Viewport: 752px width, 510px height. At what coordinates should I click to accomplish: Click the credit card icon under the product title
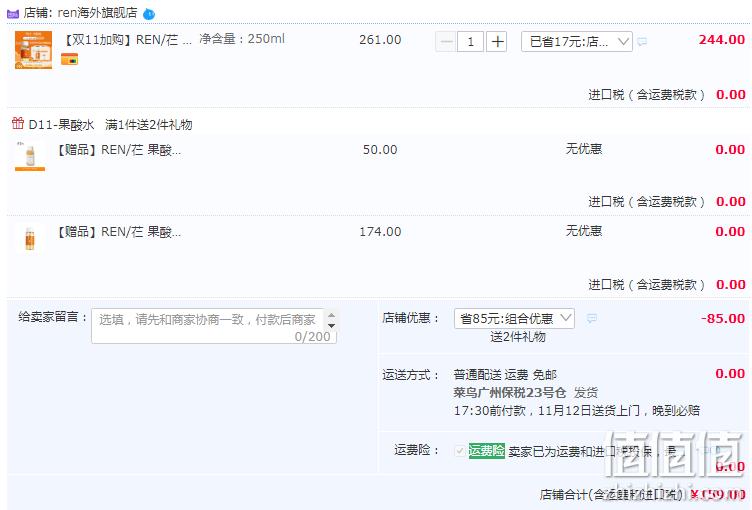(x=70, y=59)
